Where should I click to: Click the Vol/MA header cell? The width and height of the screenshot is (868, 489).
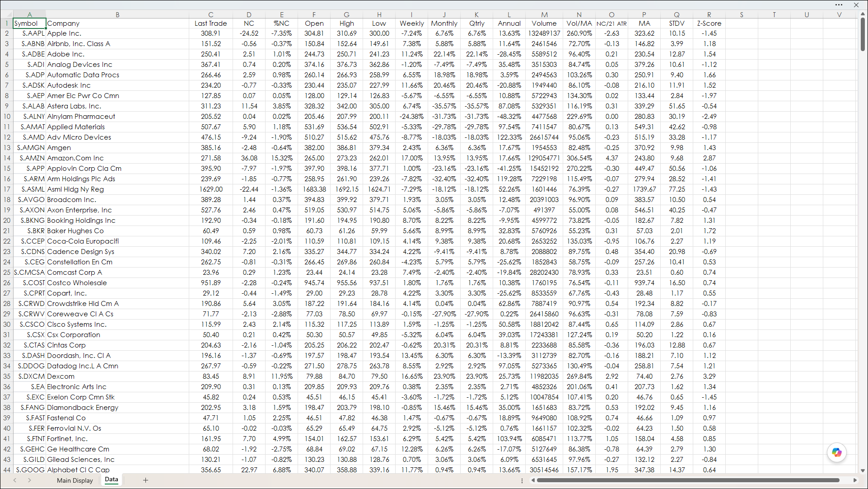pos(579,24)
